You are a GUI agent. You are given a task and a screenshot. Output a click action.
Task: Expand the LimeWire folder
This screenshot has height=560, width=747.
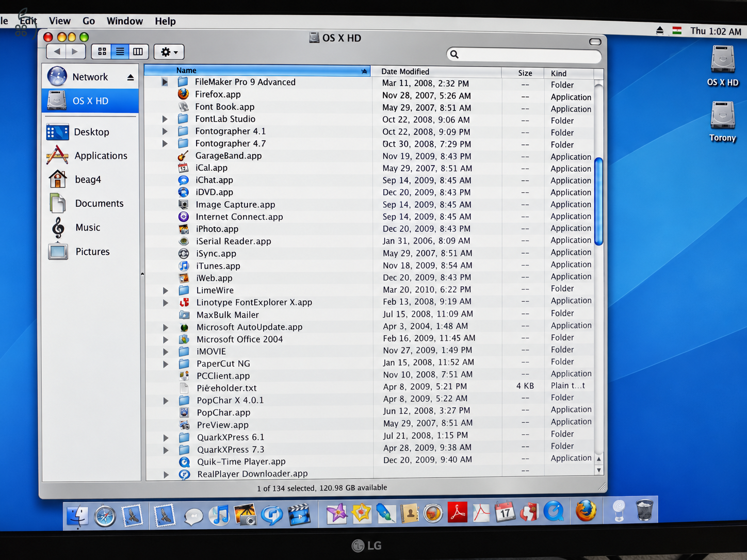tap(165, 290)
